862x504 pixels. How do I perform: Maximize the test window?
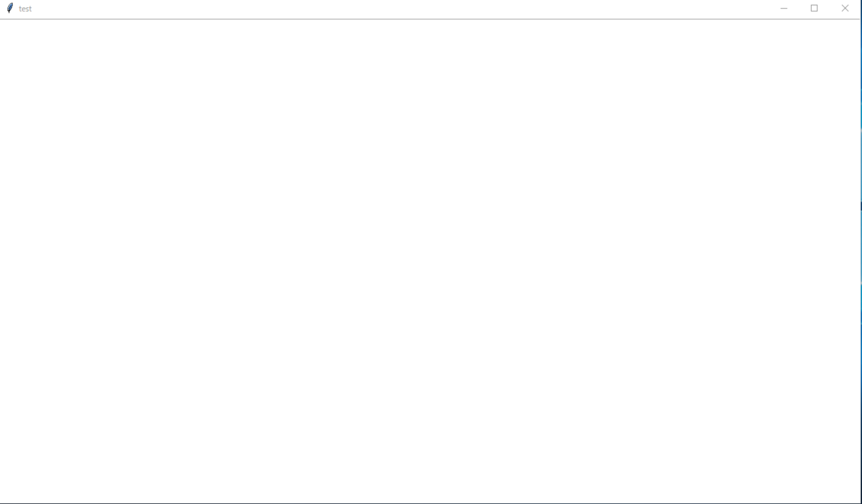815,9
